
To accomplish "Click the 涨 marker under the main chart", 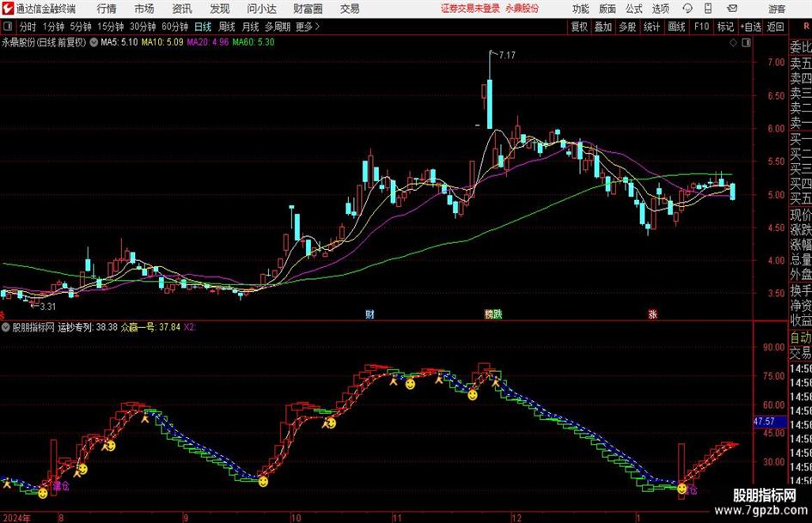I will 653,313.
